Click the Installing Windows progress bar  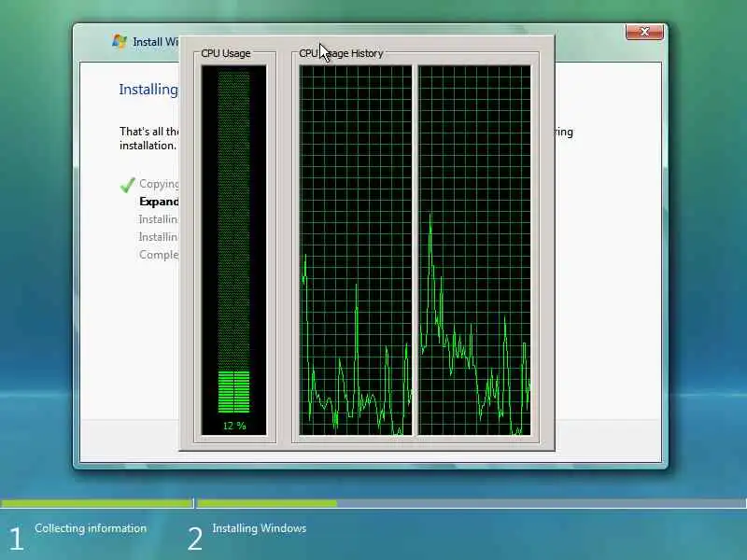472,503
